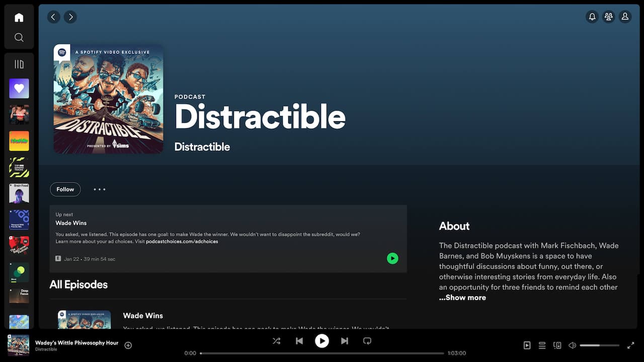
Task: Skip to next track
Action: pyautogui.click(x=345, y=341)
